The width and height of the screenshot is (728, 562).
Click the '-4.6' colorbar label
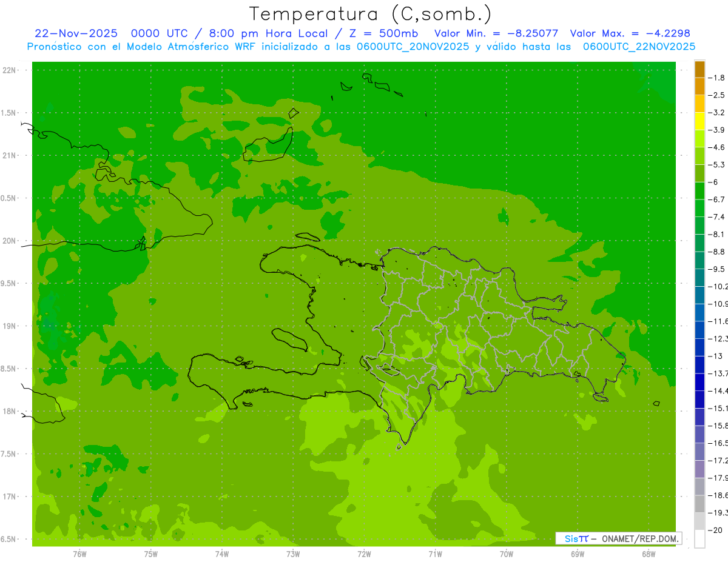coord(717,147)
